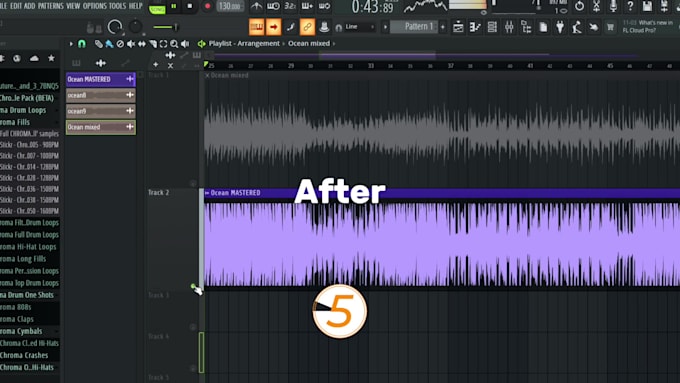This screenshot has width=680, height=383.
Task: Switch the SONG/PAT playback mode
Action: point(157,8)
